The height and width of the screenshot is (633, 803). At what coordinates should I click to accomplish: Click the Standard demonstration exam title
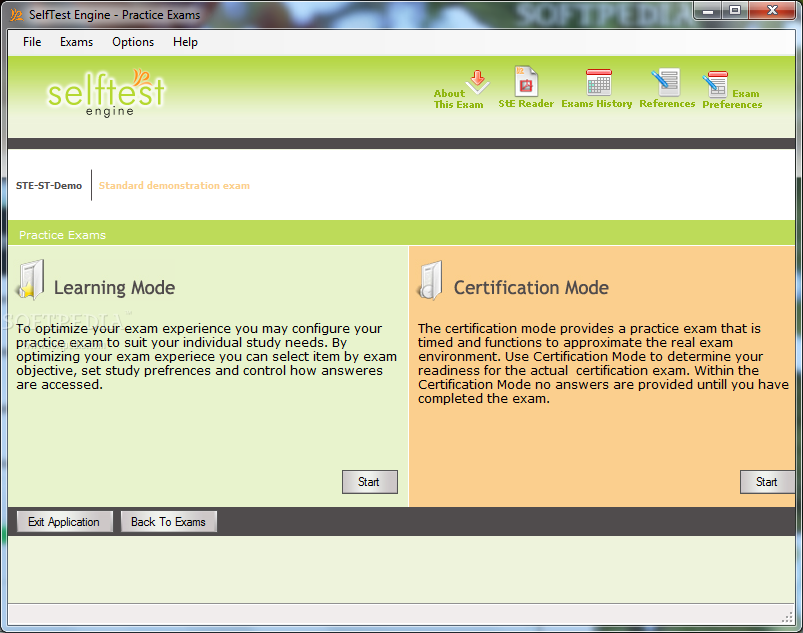coord(174,185)
